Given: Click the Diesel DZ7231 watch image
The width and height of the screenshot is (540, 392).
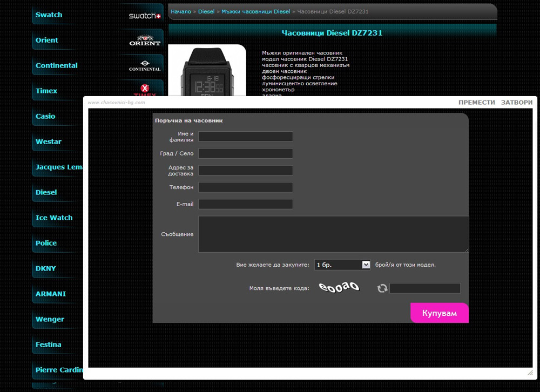Looking at the screenshot, I should point(207,70).
